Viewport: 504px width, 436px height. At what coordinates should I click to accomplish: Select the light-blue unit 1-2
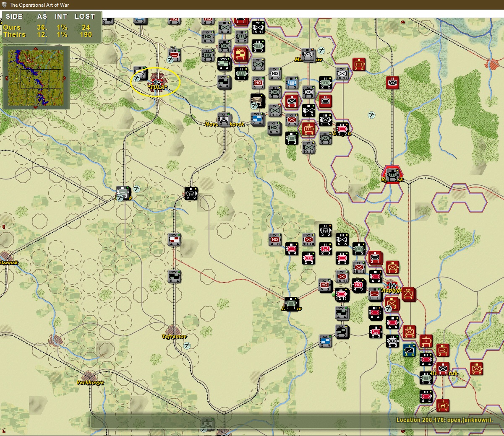coord(292,83)
